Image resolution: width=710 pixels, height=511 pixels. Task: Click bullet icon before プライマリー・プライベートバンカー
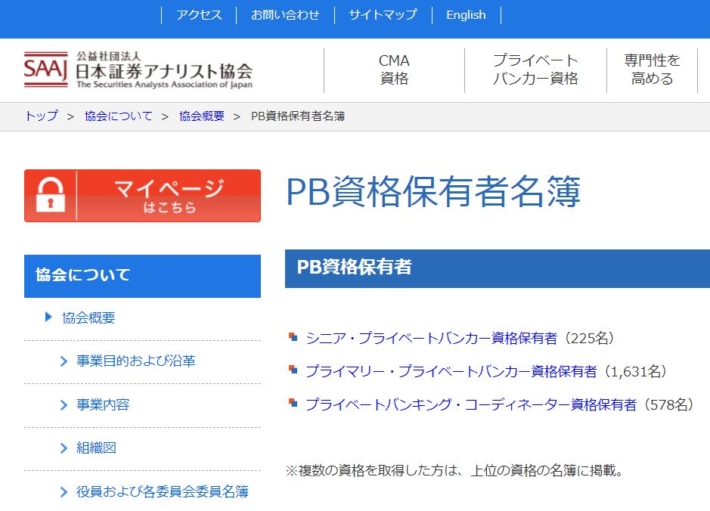293,370
